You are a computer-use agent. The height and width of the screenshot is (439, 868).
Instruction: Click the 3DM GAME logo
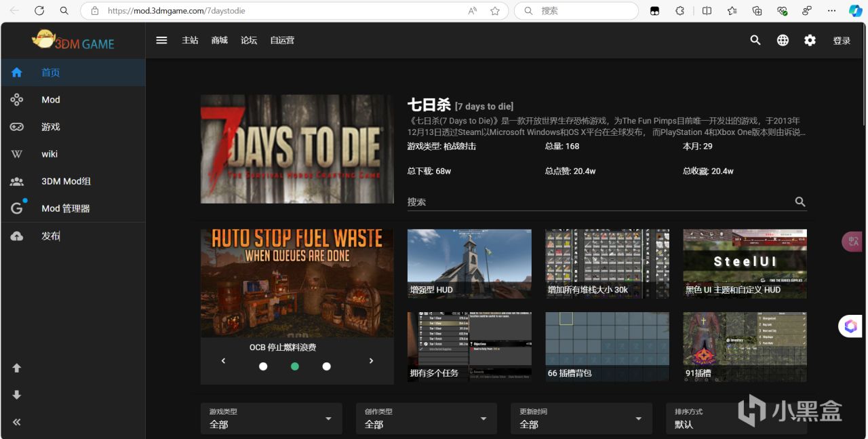(73, 40)
